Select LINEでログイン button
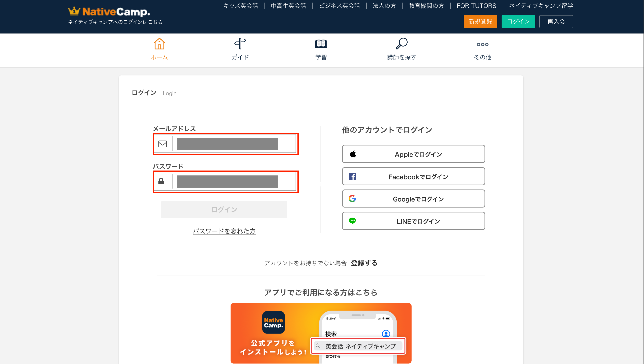 (413, 221)
